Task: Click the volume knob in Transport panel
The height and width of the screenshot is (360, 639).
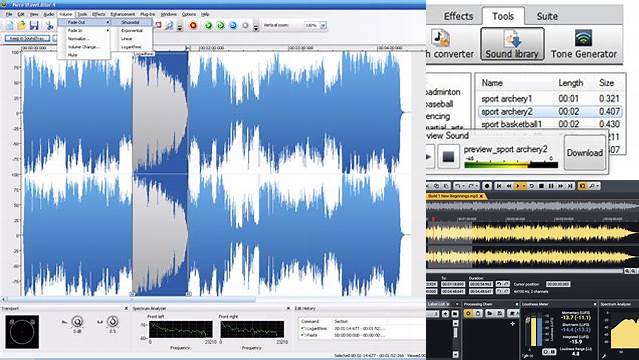Action: click(77, 322)
